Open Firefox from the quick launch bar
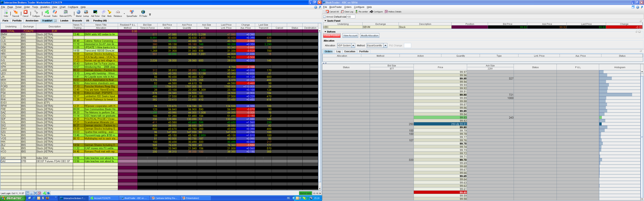The height and width of the screenshot is (201, 644). point(48,198)
